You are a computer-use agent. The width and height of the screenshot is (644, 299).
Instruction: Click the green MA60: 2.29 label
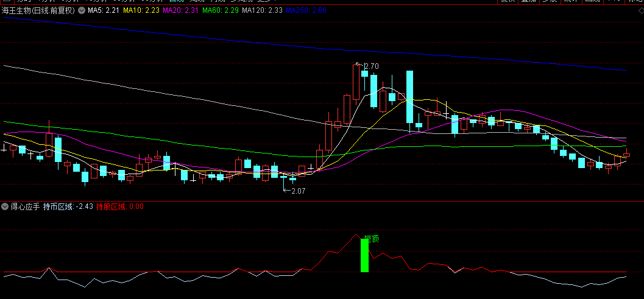point(221,11)
